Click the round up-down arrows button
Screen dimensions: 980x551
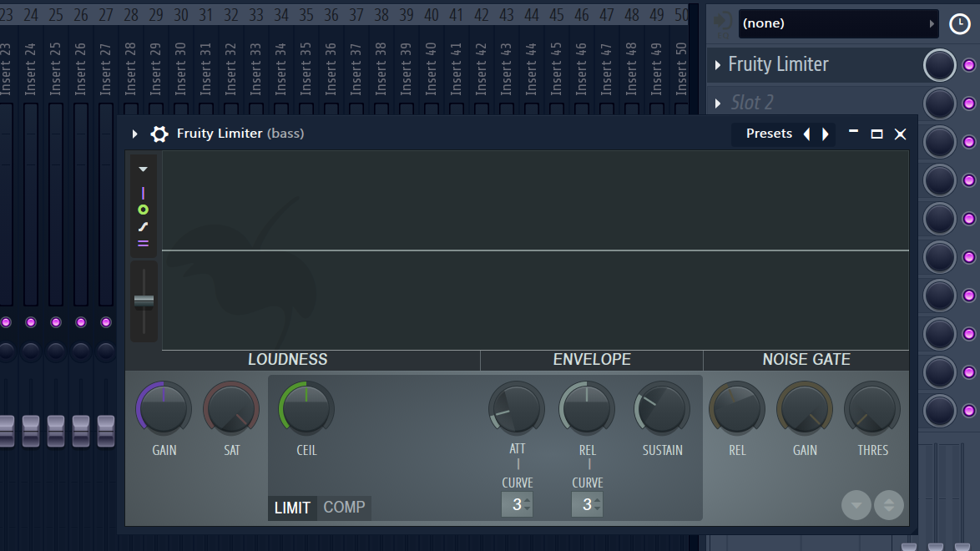[x=889, y=505]
